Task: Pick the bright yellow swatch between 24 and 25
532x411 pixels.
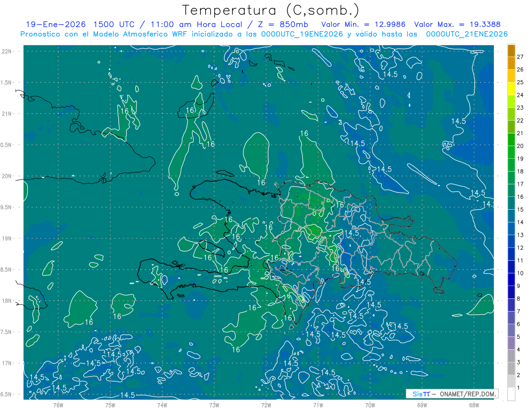Action: pyautogui.click(x=511, y=89)
